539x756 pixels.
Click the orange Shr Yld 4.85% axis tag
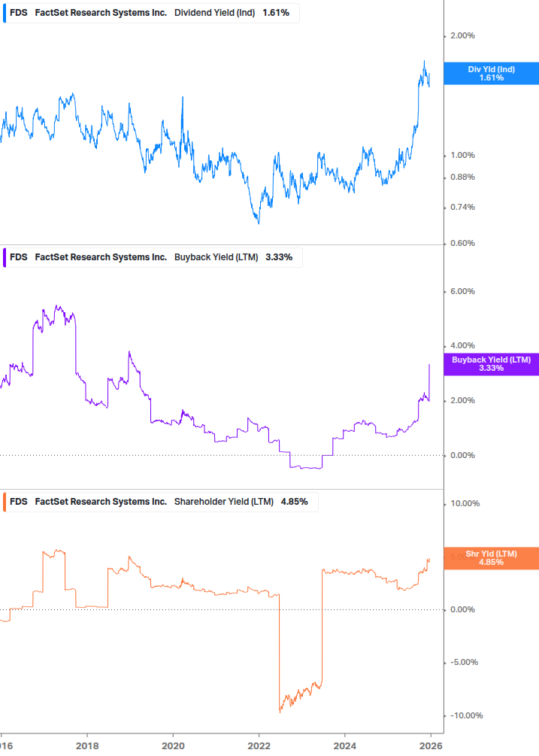[492, 558]
